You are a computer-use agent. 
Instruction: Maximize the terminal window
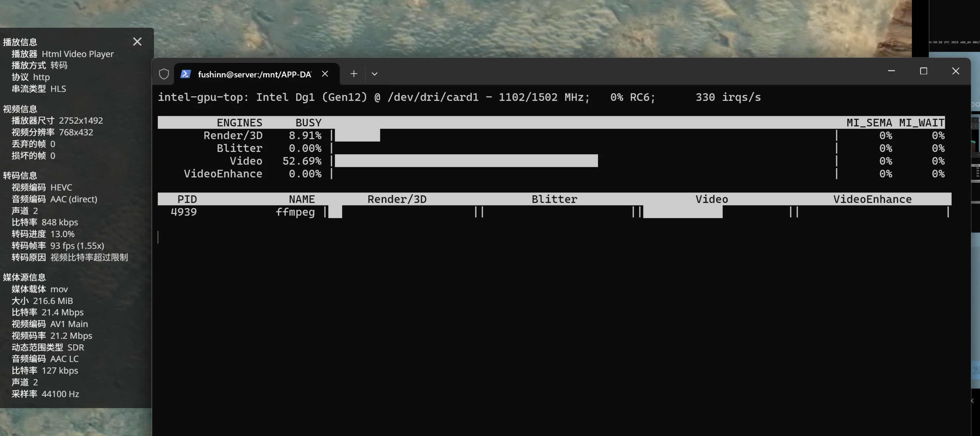(x=923, y=71)
